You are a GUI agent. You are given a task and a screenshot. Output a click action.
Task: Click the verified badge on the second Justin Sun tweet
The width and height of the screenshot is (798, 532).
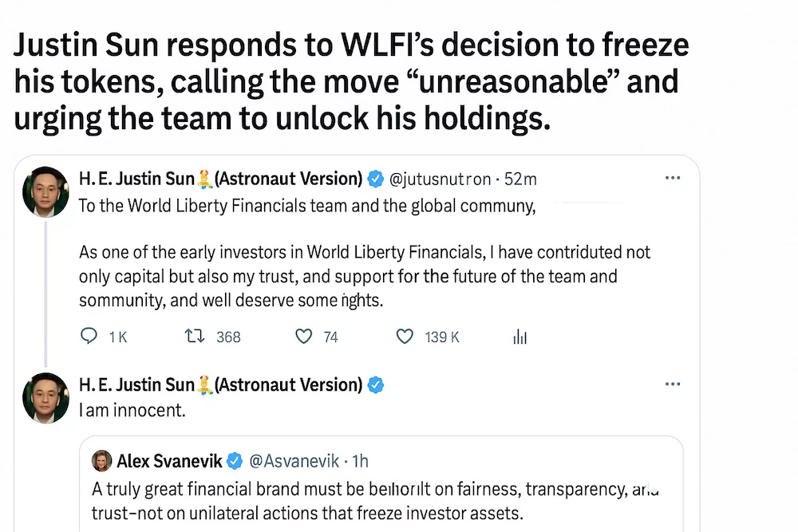376,385
